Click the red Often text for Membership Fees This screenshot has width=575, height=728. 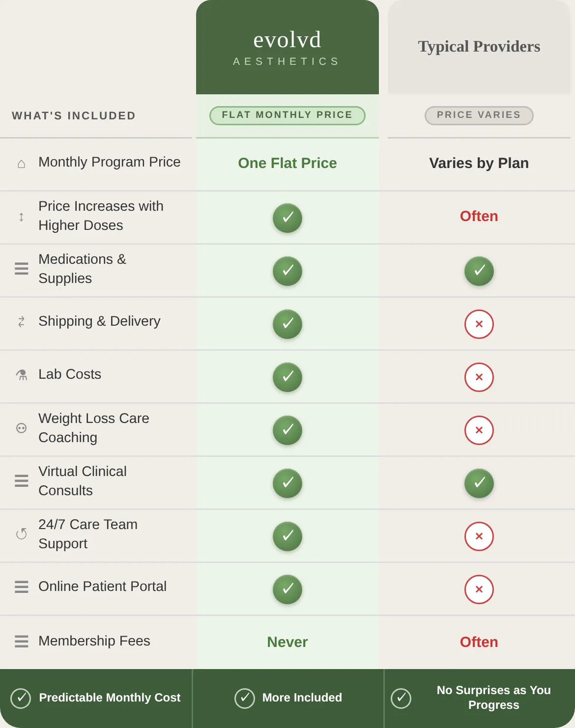[x=479, y=642]
